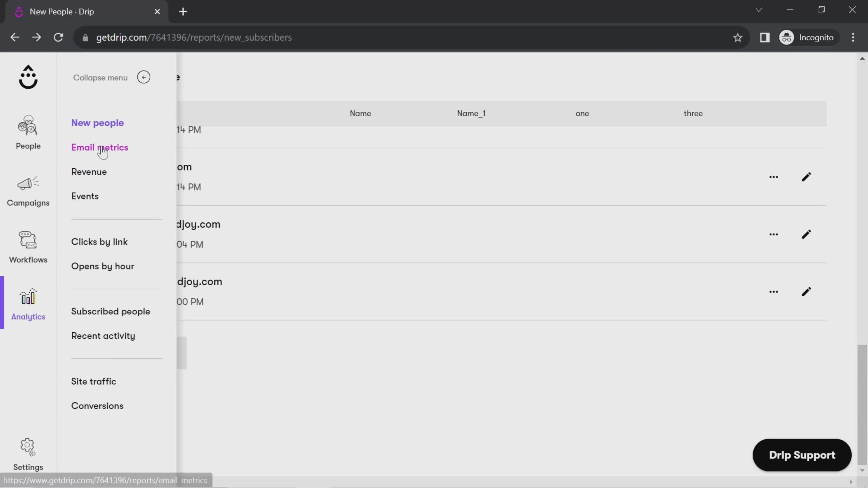Select Revenue from analytics menu
This screenshot has height=488, width=868.
[x=89, y=172]
